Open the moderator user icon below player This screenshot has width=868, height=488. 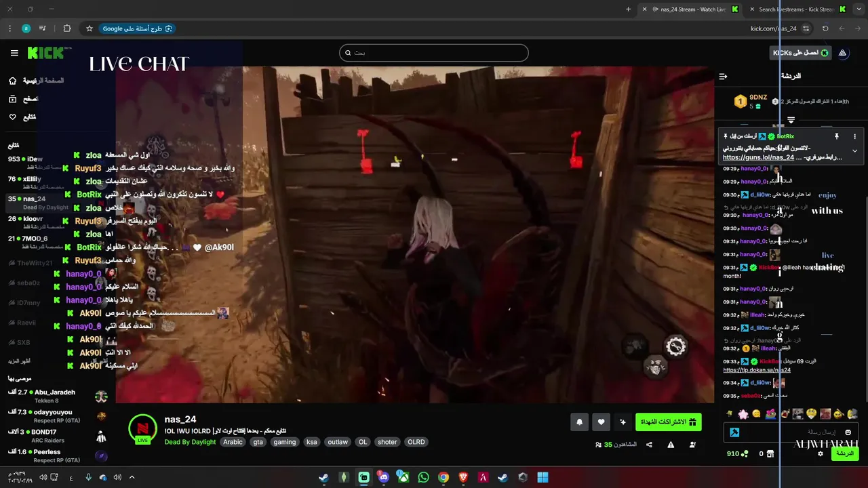pos(692,445)
